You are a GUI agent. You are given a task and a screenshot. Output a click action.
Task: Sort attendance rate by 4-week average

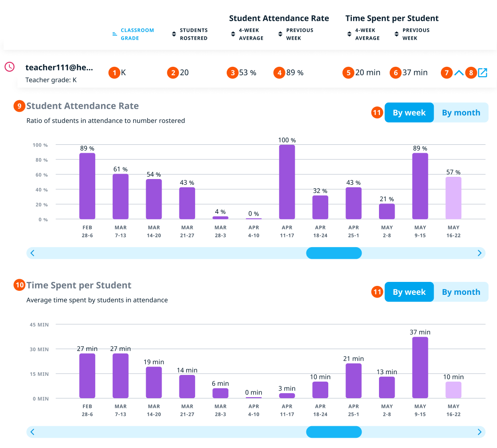click(247, 34)
